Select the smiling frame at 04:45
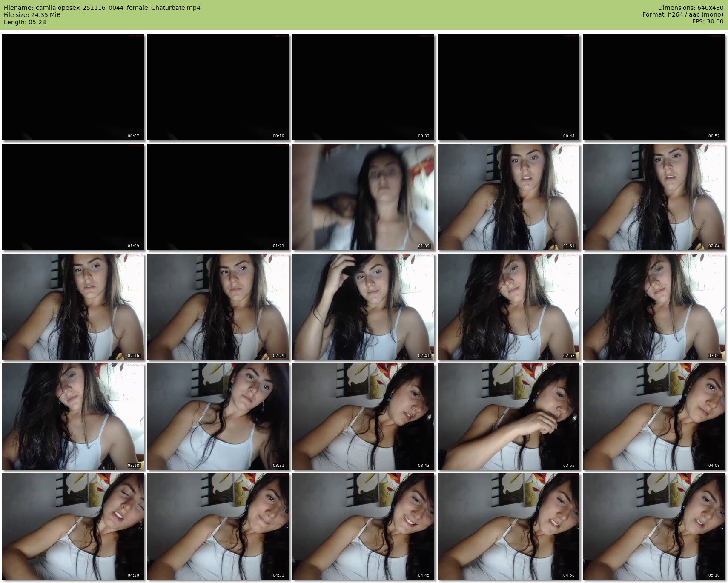This screenshot has width=728, height=583. 363,526
